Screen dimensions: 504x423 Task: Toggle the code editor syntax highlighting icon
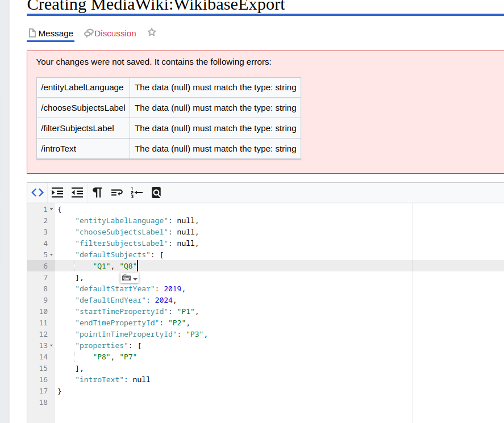38,192
